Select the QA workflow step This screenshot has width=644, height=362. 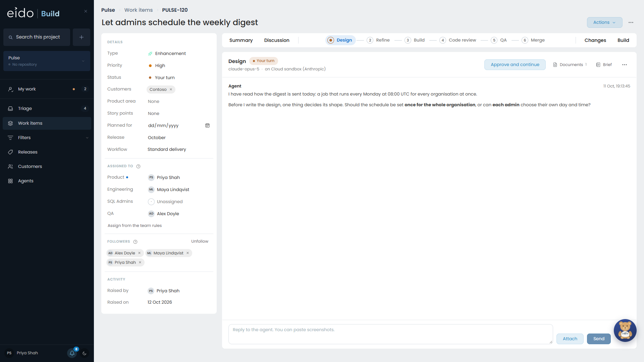499,40
